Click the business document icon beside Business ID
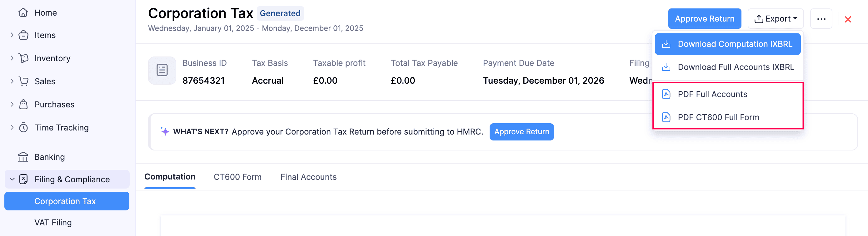868x236 pixels. point(162,70)
